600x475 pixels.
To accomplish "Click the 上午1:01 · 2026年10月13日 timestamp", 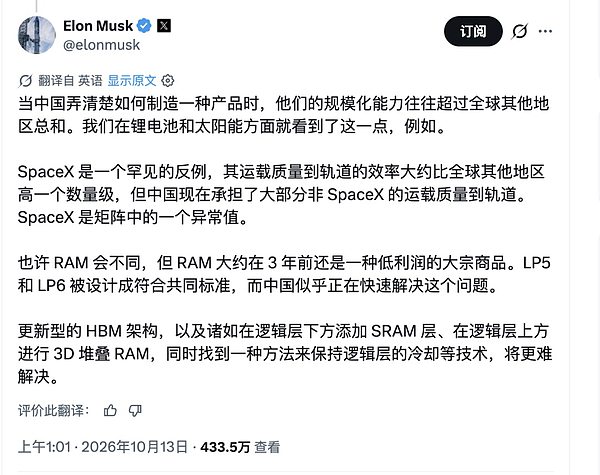I will click(x=103, y=447).
